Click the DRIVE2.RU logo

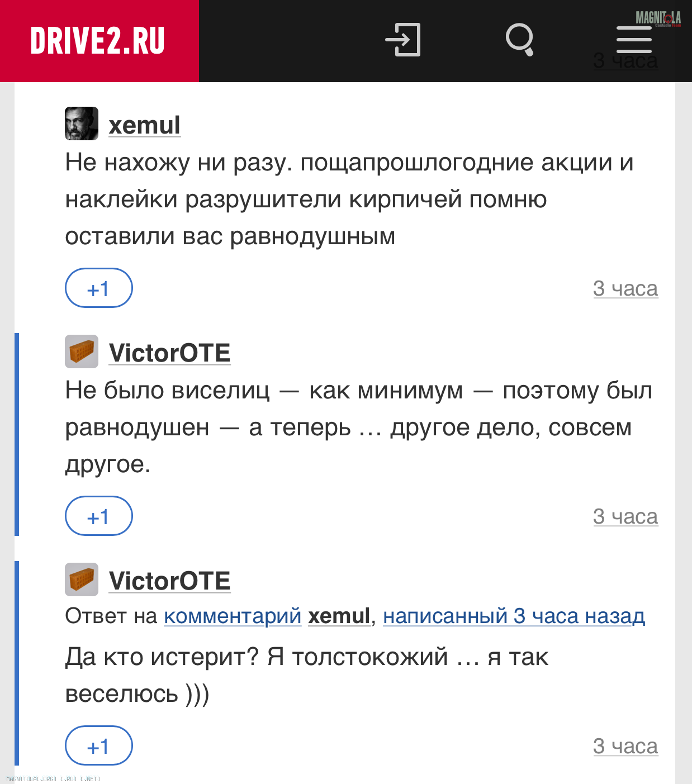[x=98, y=41]
